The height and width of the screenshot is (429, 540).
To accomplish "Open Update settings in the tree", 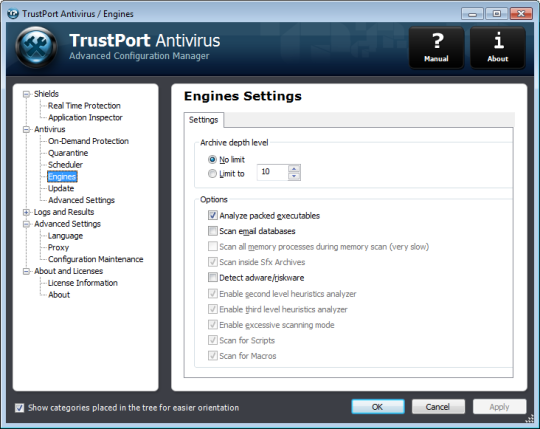I will coord(61,188).
